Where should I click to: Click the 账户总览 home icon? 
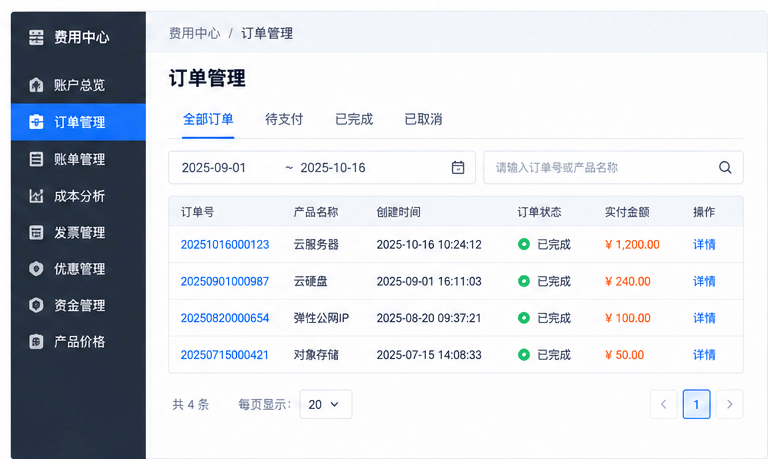tap(36, 85)
